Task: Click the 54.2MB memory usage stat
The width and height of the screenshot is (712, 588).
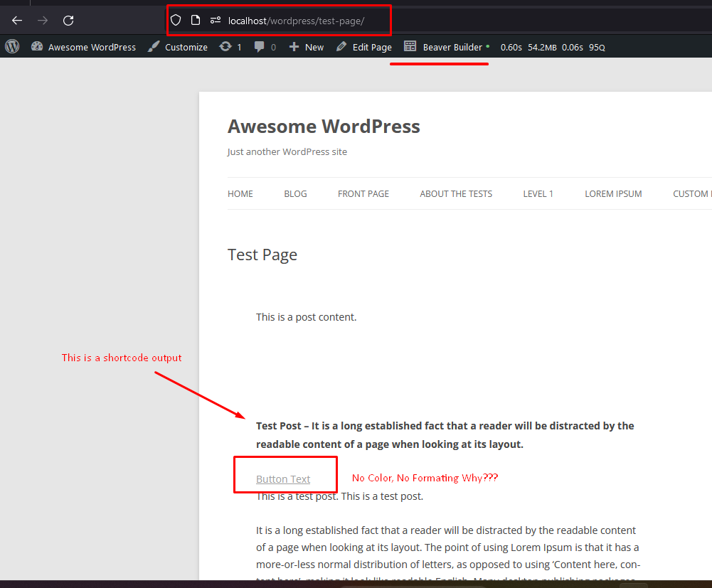Action: tap(542, 47)
